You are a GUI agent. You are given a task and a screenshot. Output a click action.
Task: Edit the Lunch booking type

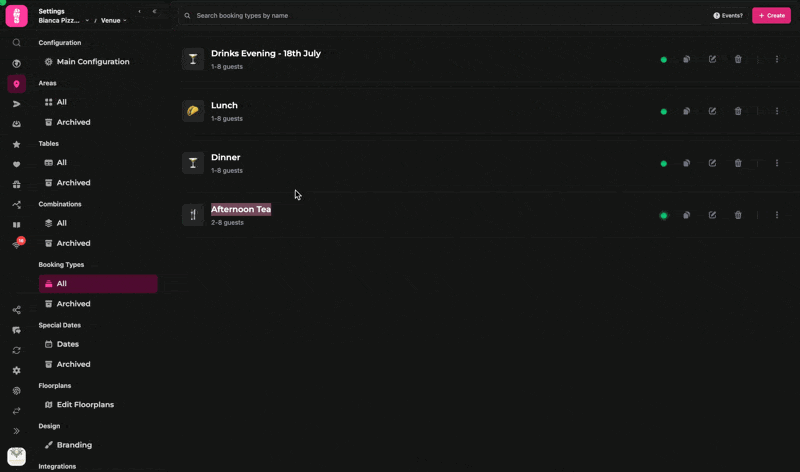(712, 111)
